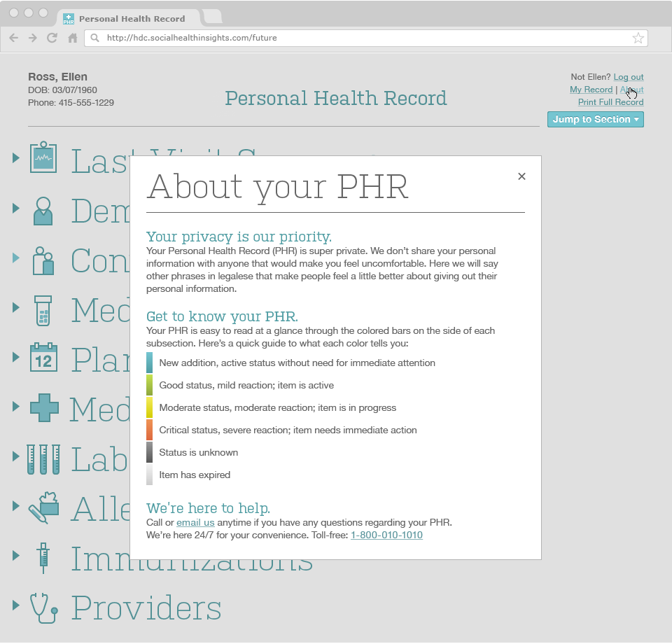The width and height of the screenshot is (672, 644).
Task: Click the toll-free number 1-800-010-1010
Action: tap(386, 535)
